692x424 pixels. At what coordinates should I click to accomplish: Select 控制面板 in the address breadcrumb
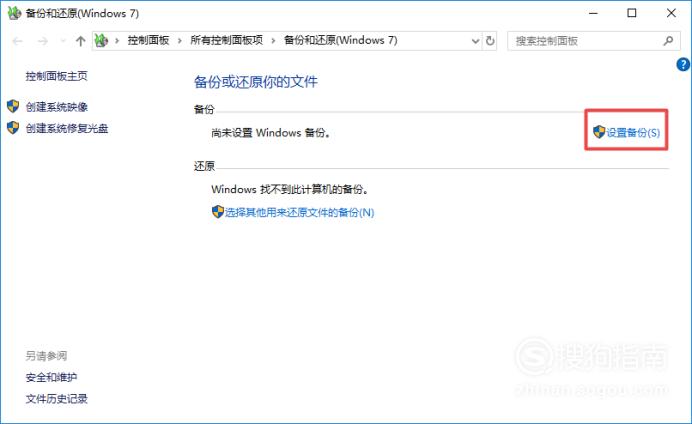coord(148,41)
